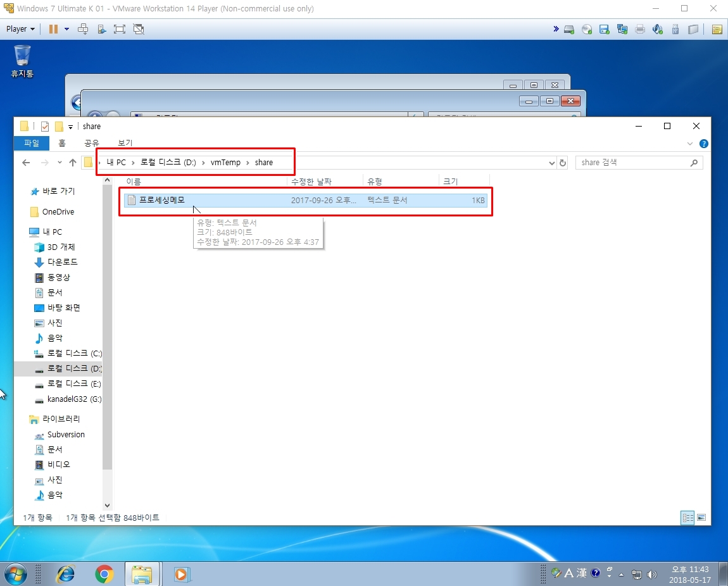This screenshot has height=586, width=728.
Task: Open Explorer help icon
Action: (704, 144)
